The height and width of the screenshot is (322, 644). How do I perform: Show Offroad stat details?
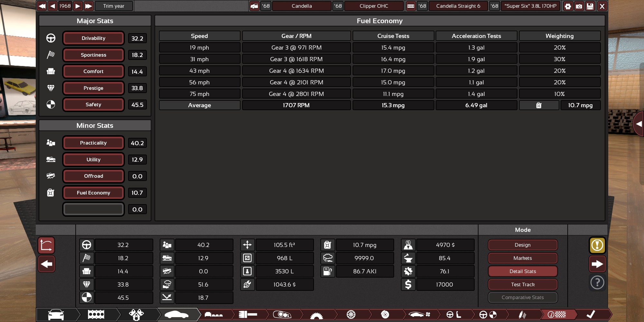93,176
